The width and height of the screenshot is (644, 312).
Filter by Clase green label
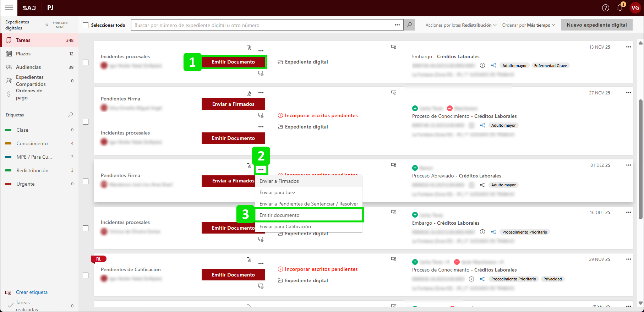39,130
